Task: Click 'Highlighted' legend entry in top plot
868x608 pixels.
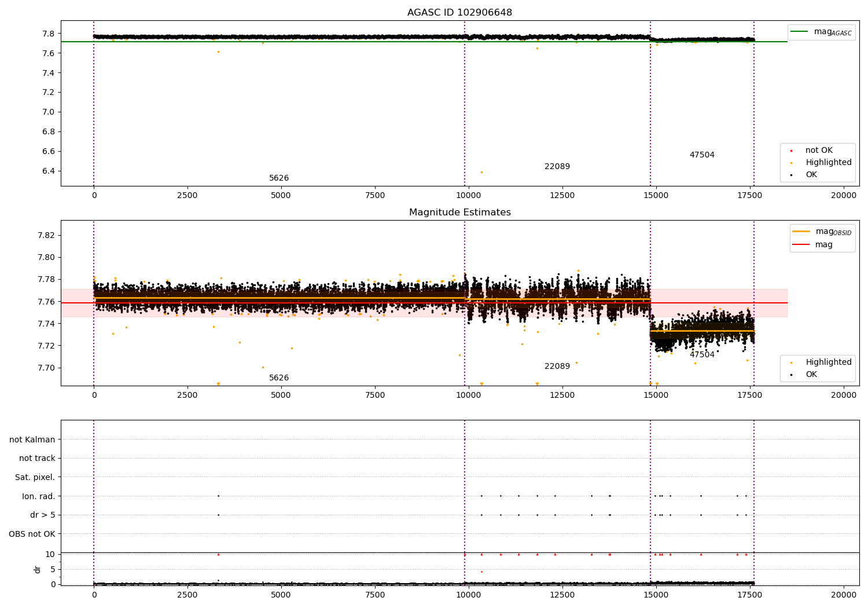Action: click(x=828, y=163)
